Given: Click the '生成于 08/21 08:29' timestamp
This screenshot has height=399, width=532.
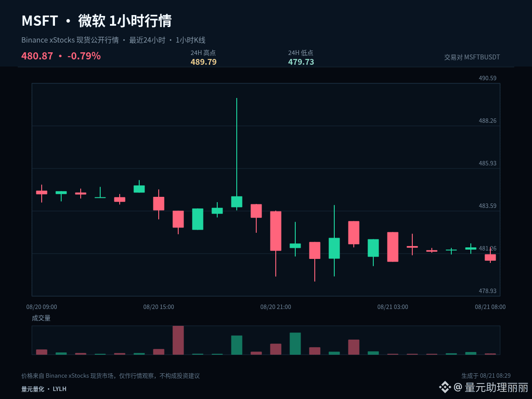Looking at the screenshot, I should click(486, 376).
